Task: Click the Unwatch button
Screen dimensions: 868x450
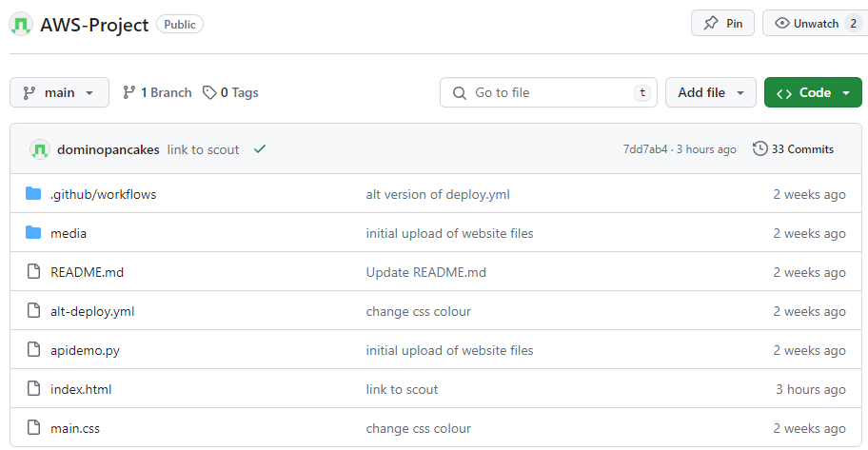Action: [x=815, y=23]
